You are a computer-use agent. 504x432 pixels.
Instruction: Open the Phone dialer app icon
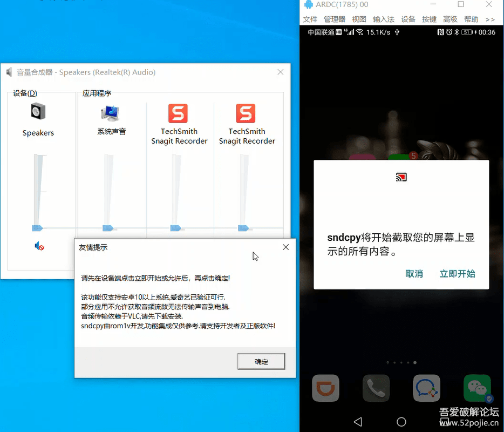pos(376,388)
